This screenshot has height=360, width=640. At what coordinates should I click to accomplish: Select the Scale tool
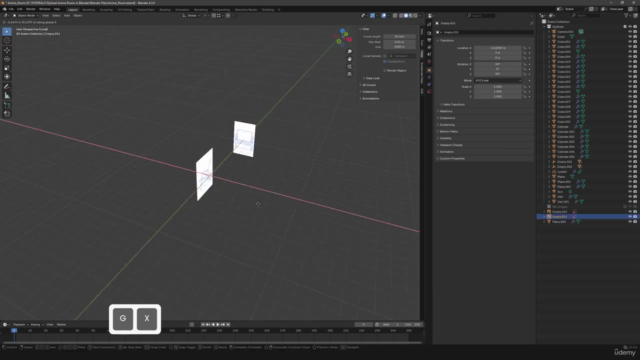[x=7, y=68]
